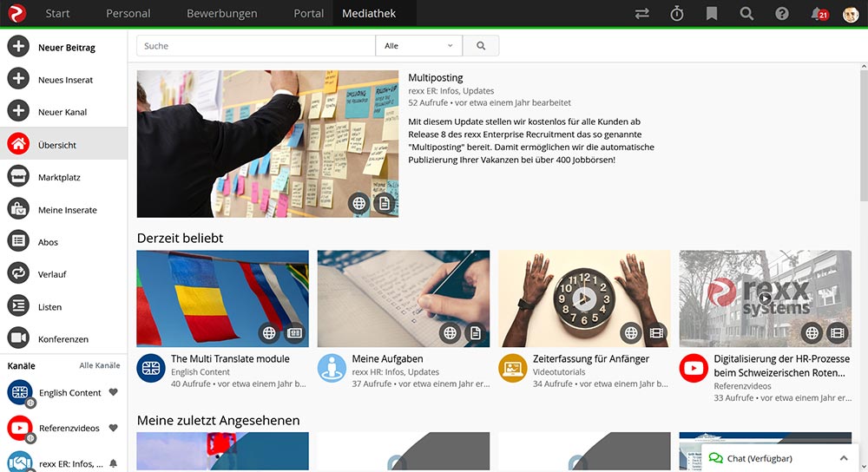This screenshot has height=472, width=868.
Task: Toggle notification bell for rexx ER channel
Action: tap(113, 463)
